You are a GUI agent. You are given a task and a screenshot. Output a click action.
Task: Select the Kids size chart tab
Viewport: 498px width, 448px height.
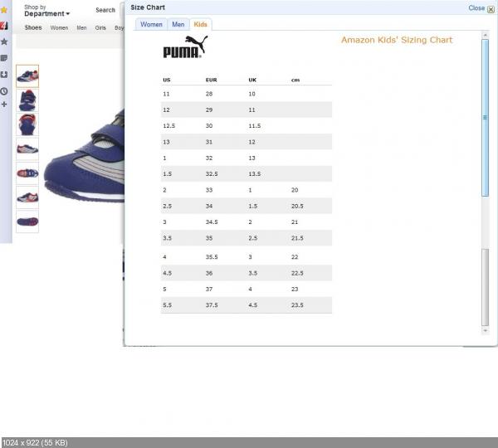tap(200, 25)
